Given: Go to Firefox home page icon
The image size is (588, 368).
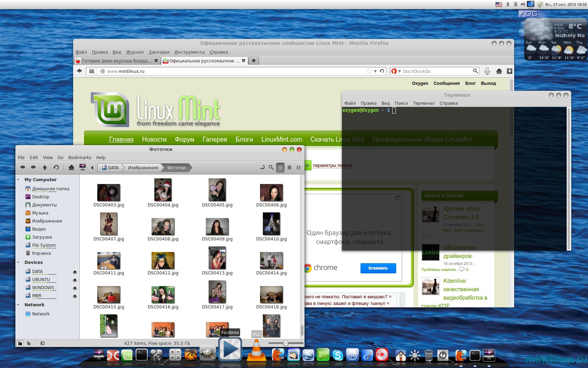Looking at the screenshot, I should tap(499, 71).
